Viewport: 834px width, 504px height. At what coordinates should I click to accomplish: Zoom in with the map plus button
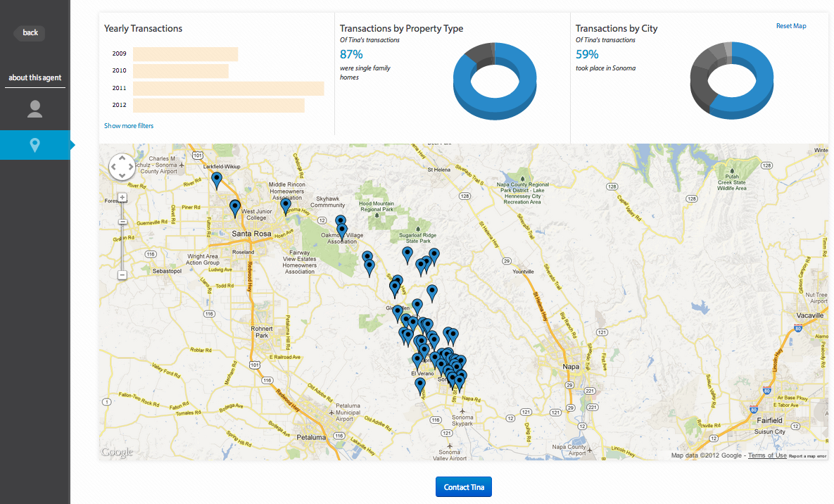122,198
